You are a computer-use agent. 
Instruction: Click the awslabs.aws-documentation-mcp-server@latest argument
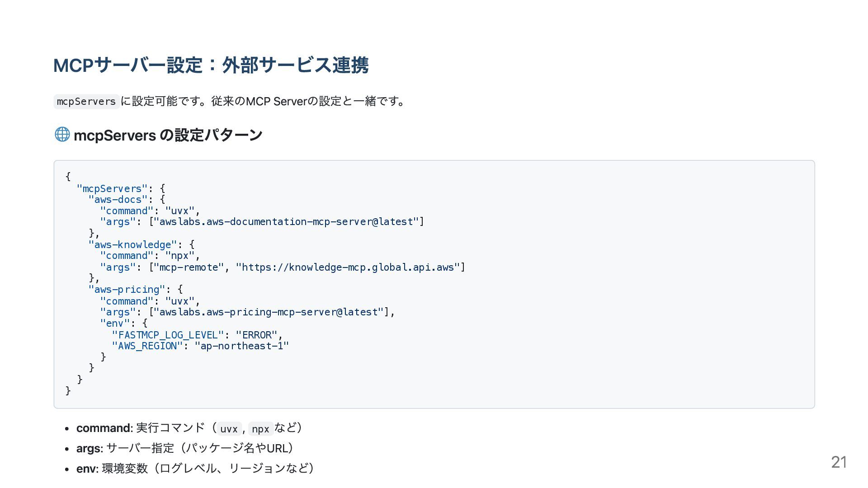click(x=286, y=221)
